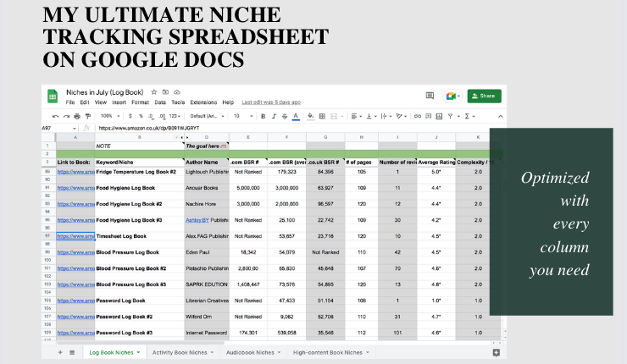This screenshot has height=364, width=627.
Task: Click the move to folder icon
Action: 165,92
